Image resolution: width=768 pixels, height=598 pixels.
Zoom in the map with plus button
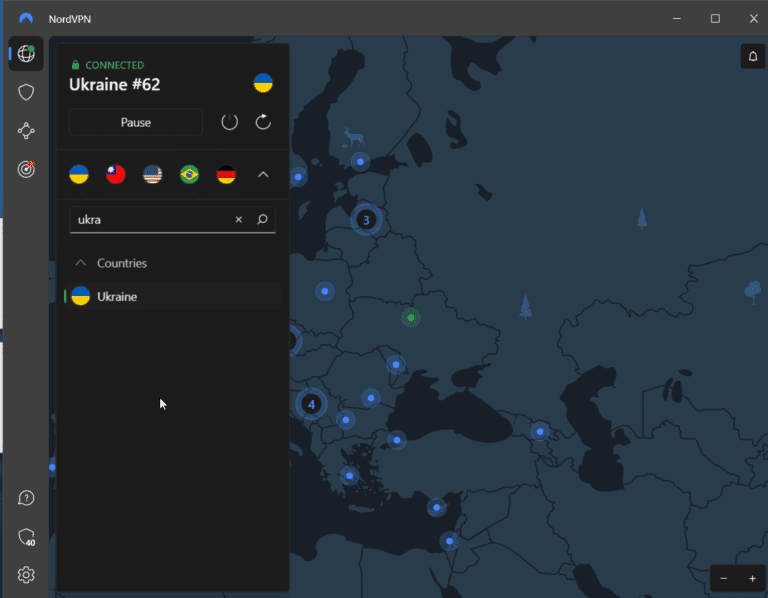coord(752,578)
